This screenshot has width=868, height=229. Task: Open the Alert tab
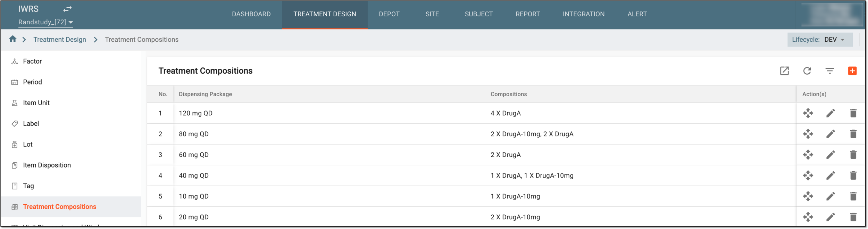click(x=637, y=14)
